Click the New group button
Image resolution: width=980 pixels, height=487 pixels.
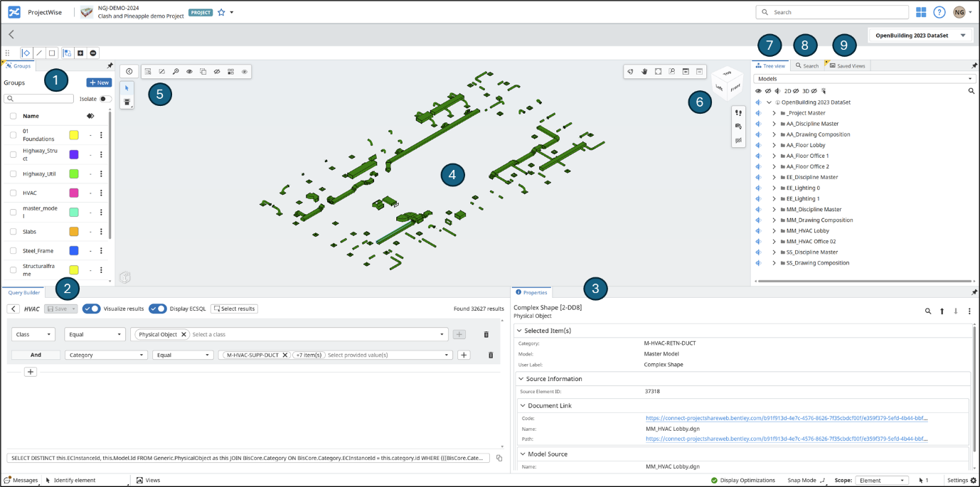[99, 82]
